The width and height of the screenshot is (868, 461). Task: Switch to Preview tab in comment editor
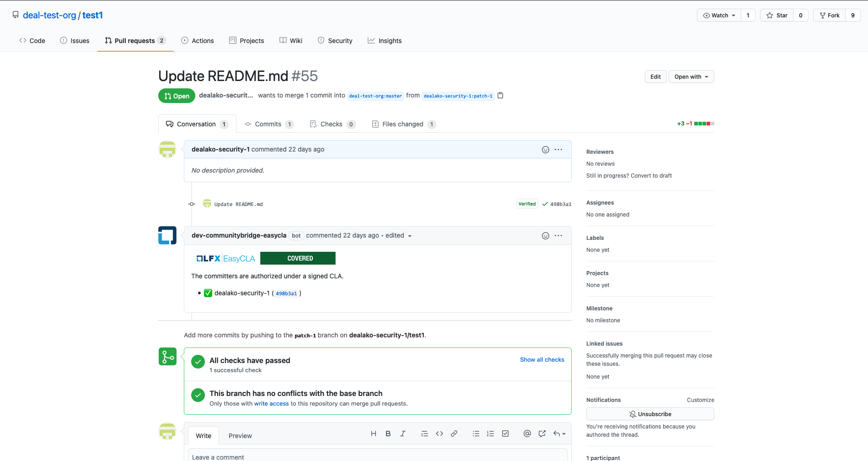[x=240, y=436]
